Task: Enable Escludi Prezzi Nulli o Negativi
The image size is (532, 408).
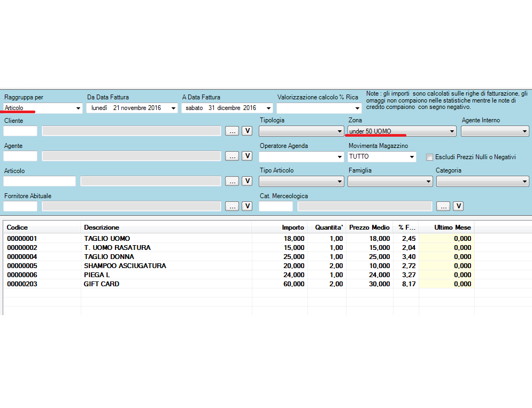Action: (x=429, y=157)
